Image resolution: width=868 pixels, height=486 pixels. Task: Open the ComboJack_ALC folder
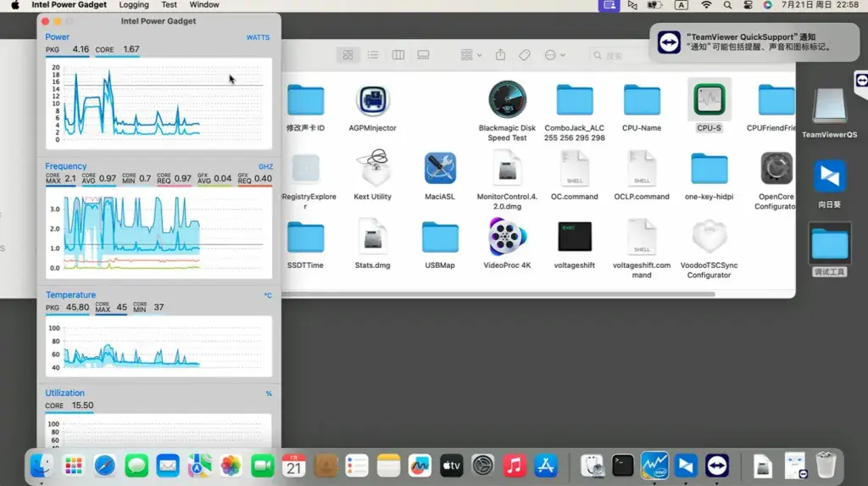point(575,100)
